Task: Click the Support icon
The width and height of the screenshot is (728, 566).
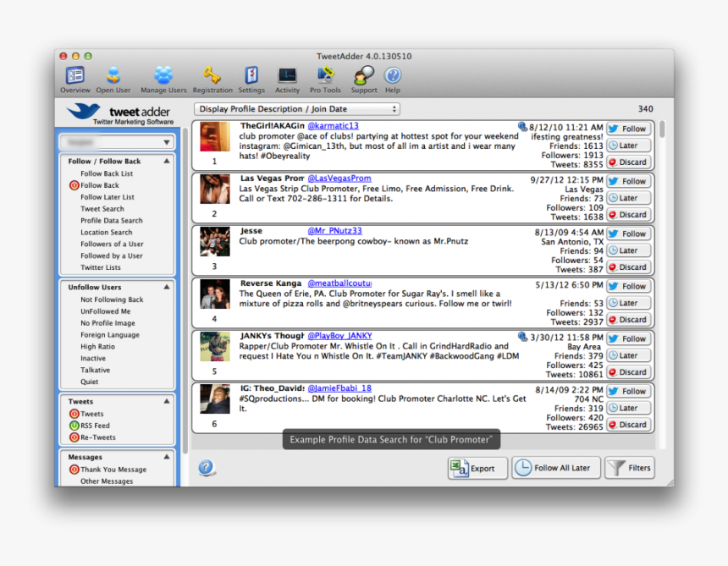Action: (x=364, y=76)
